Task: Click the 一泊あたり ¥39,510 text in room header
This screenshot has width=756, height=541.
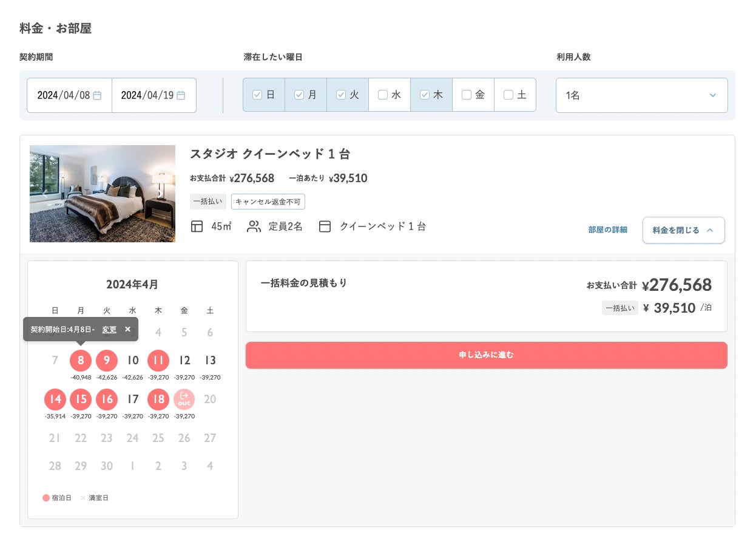Action: [x=328, y=179]
